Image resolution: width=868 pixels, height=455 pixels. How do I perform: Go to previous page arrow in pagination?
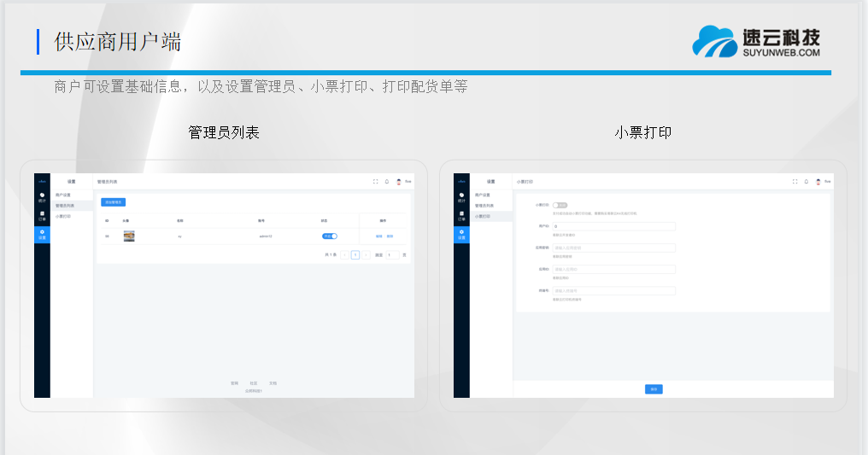coord(345,254)
